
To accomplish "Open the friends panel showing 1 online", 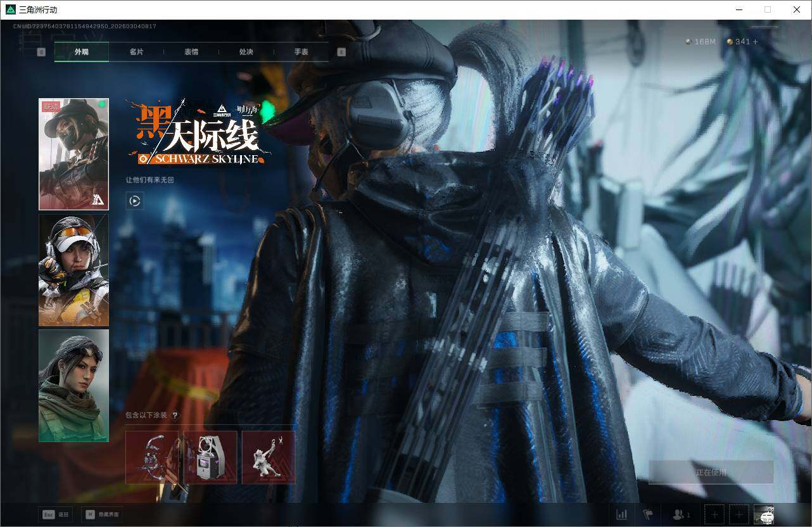I will pos(680,514).
